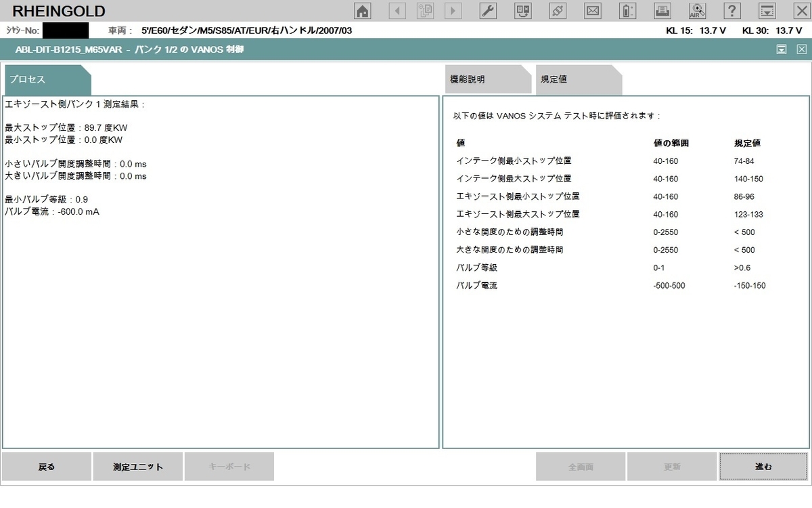The width and height of the screenshot is (812, 508).
Task: Click the RHEINGOLD title text
Action: click(59, 11)
